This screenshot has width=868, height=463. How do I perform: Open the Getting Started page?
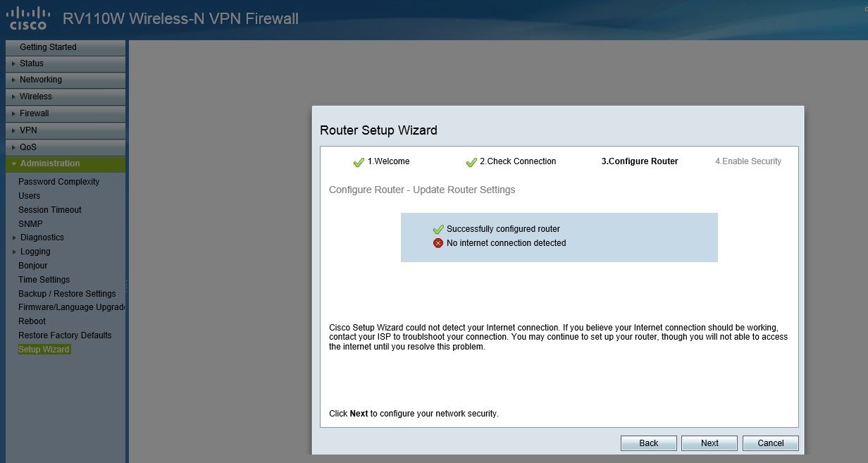48,47
